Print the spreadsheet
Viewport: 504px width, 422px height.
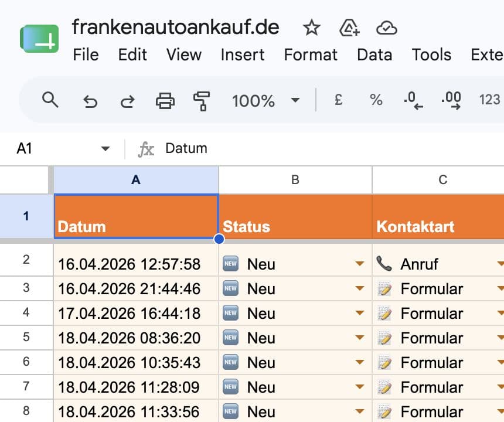(x=165, y=101)
